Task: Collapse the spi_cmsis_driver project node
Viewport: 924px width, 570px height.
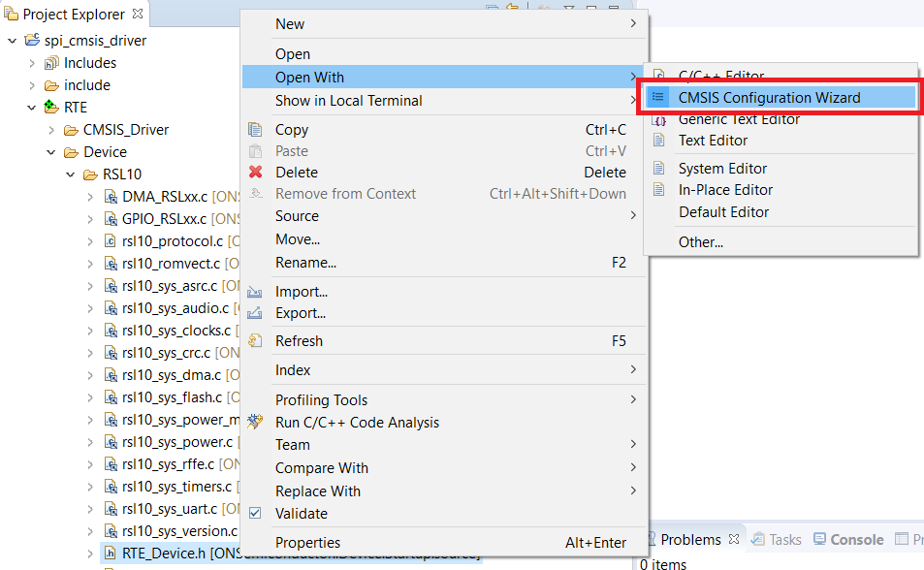Action: (x=10, y=40)
